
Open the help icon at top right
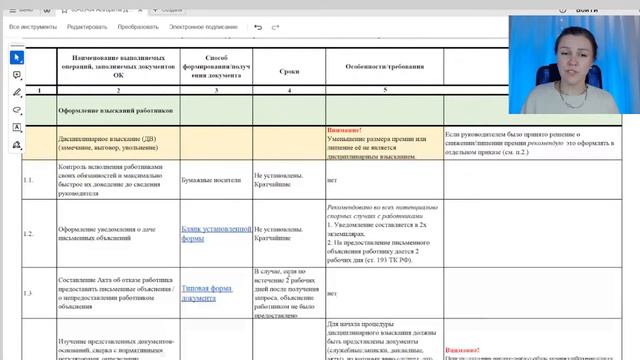coord(562,10)
